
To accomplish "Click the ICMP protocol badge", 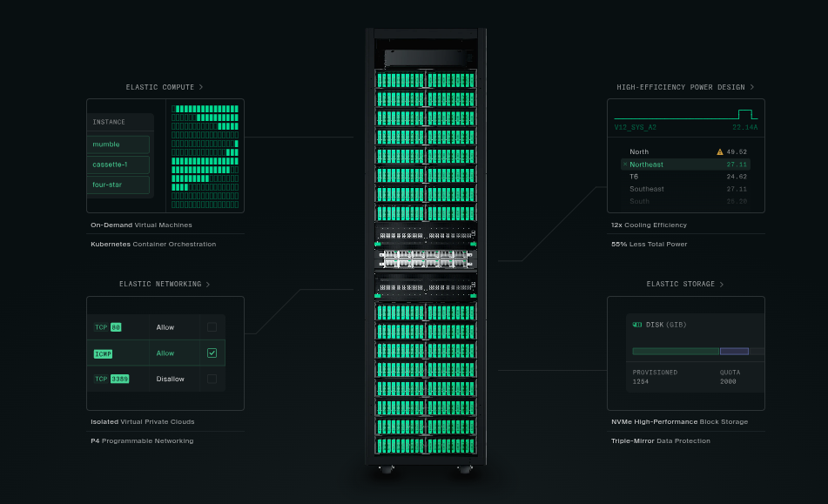I will [103, 353].
